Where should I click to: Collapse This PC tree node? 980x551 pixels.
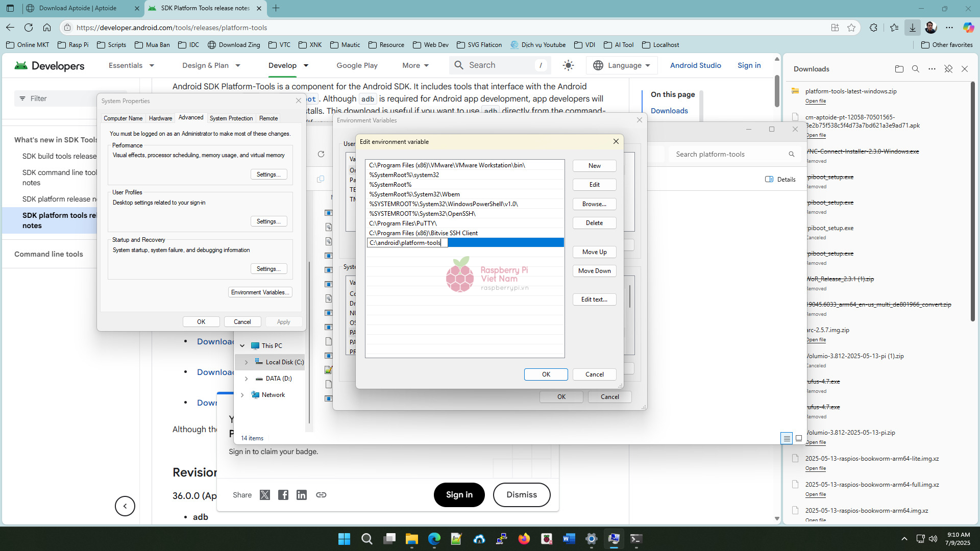point(242,346)
